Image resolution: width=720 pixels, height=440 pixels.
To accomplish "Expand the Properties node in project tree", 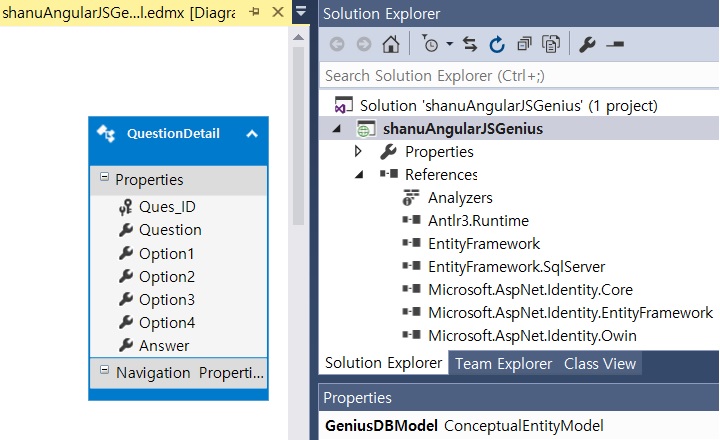I will coord(360,152).
